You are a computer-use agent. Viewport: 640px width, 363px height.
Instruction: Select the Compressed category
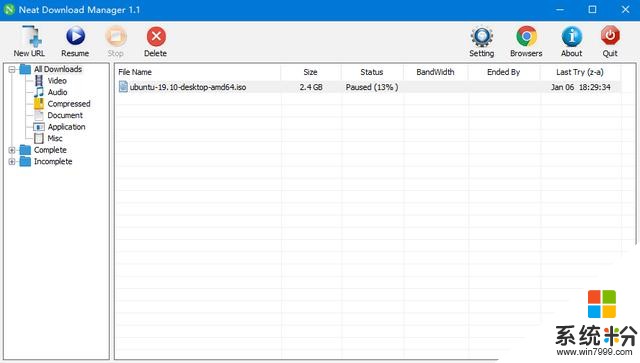[x=69, y=104]
